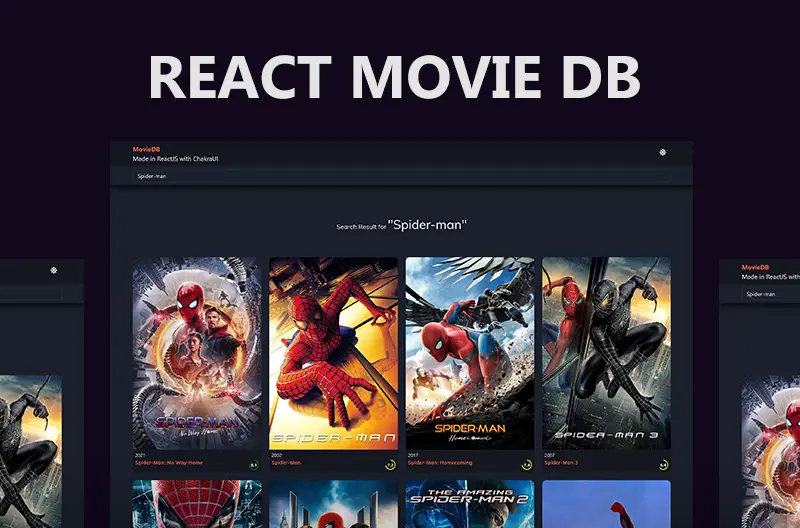The width and height of the screenshot is (800, 528).
Task: Open the close-up Spider-Man mask poster in the bottom row
Action: pyautogui.click(x=197, y=504)
